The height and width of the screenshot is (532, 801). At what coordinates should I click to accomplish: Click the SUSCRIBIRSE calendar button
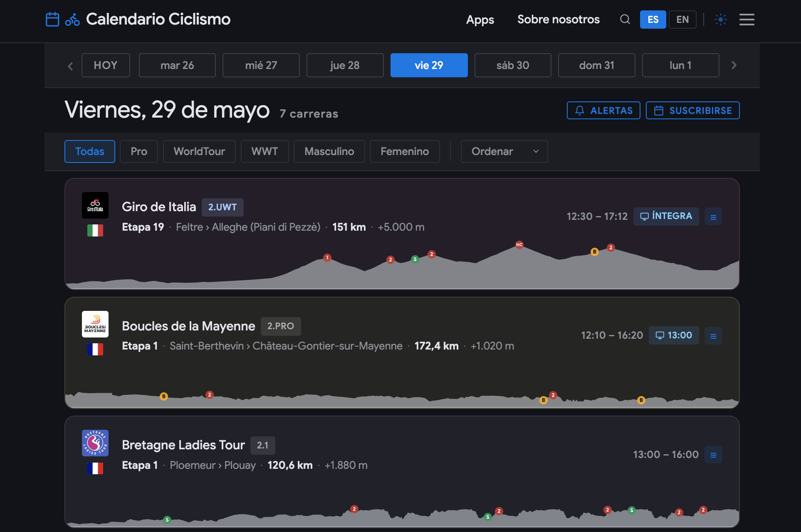(x=692, y=111)
